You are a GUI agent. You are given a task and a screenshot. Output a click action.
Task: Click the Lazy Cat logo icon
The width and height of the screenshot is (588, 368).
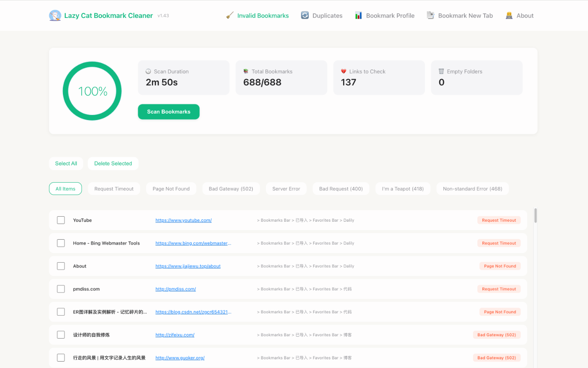coord(55,16)
